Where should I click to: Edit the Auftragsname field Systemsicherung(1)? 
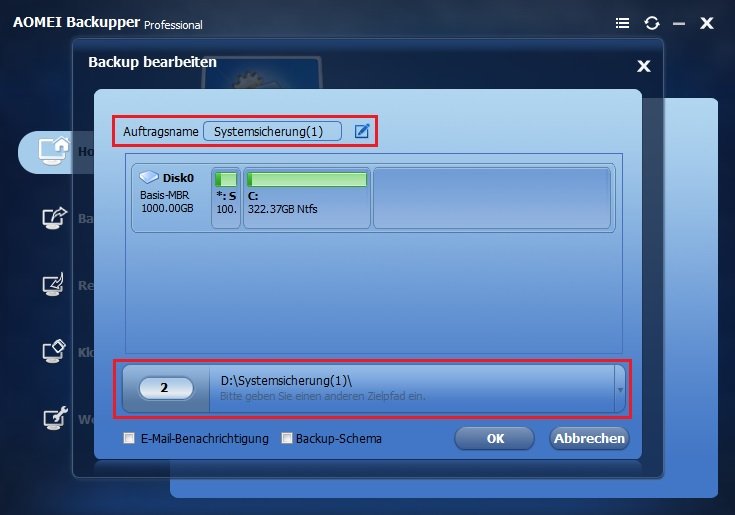click(272, 131)
